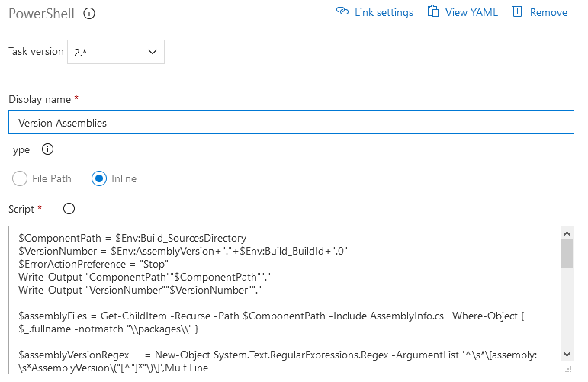Click the File Path option label
The width and height of the screenshot is (588, 382).
(x=52, y=178)
